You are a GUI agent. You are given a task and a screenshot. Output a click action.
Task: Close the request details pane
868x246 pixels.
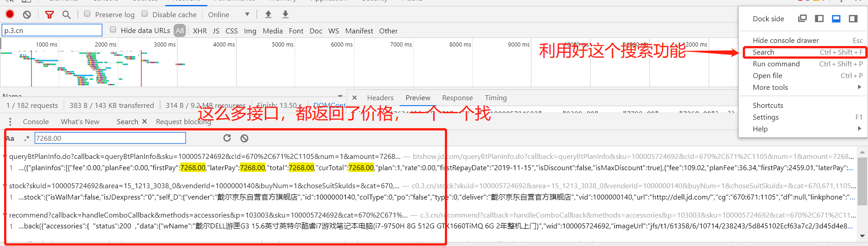point(354,97)
